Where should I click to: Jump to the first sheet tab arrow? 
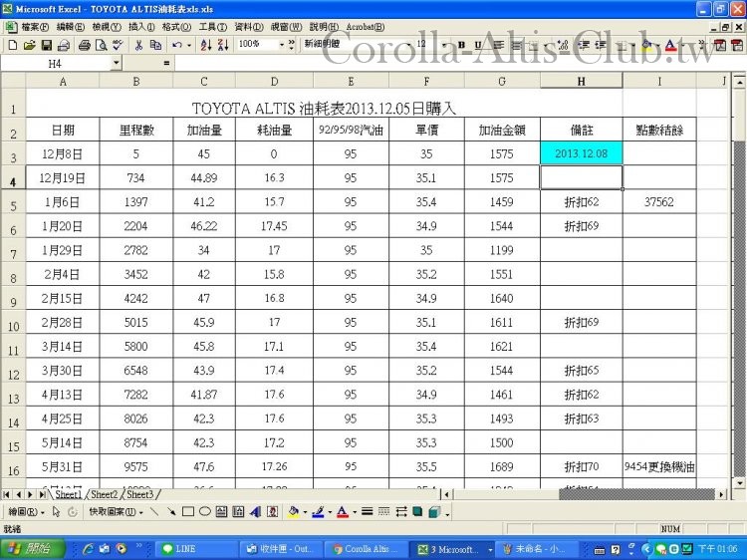tap(7, 494)
